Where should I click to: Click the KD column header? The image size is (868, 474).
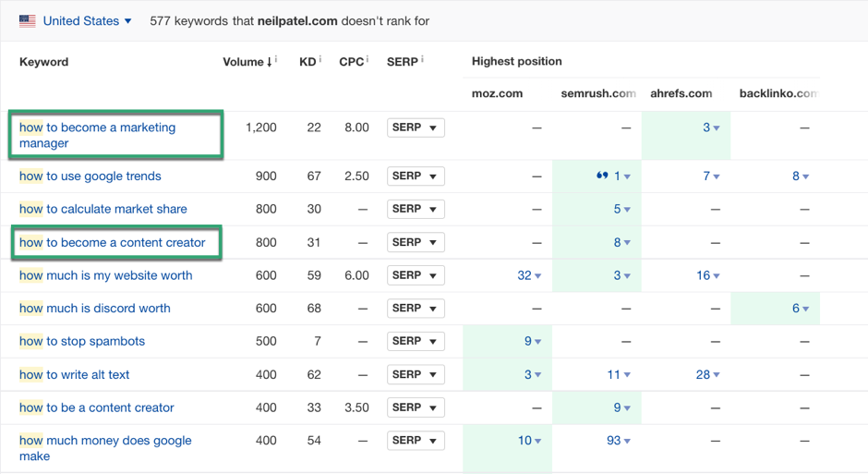pyautogui.click(x=307, y=62)
